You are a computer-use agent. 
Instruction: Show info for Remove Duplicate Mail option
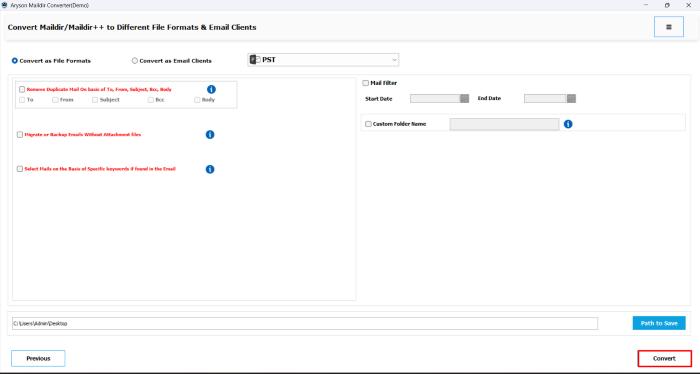click(x=212, y=90)
